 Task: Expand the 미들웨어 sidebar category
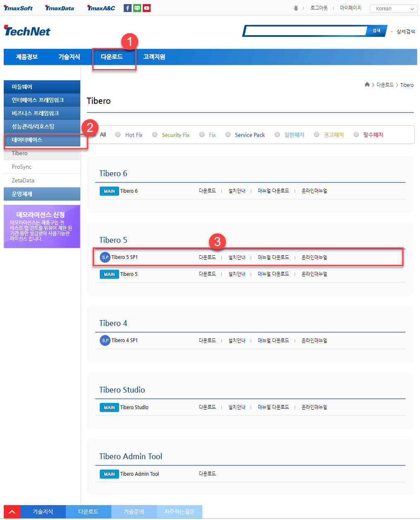(42, 87)
